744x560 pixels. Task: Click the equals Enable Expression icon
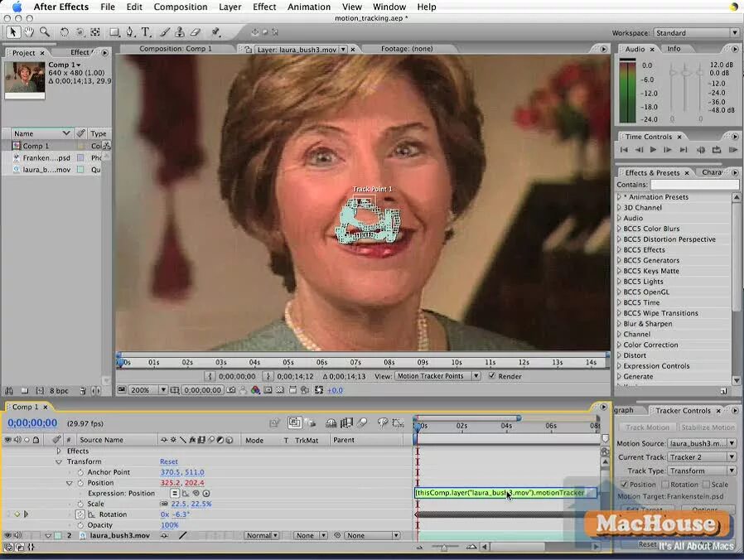[x=175, y=494]
